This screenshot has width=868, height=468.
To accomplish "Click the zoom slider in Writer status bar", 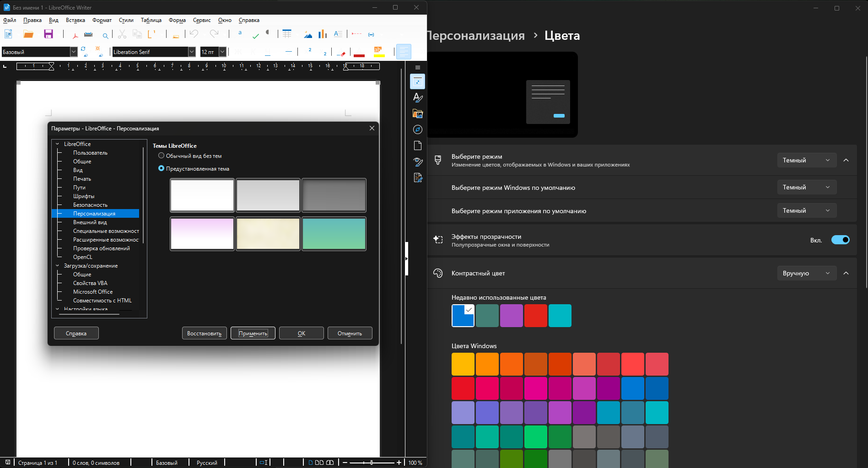I will pos(372,463).
